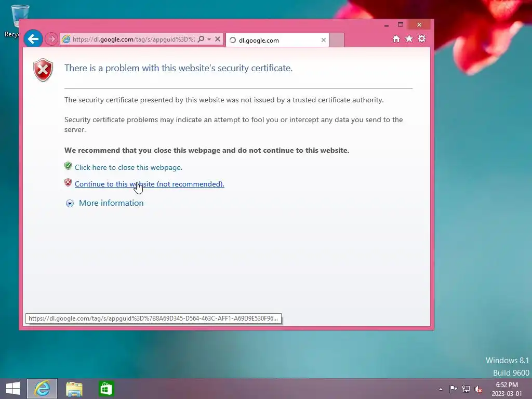Click the green shield icon by close link
This screenshot has height=399, width=532.
click(68, 166)
